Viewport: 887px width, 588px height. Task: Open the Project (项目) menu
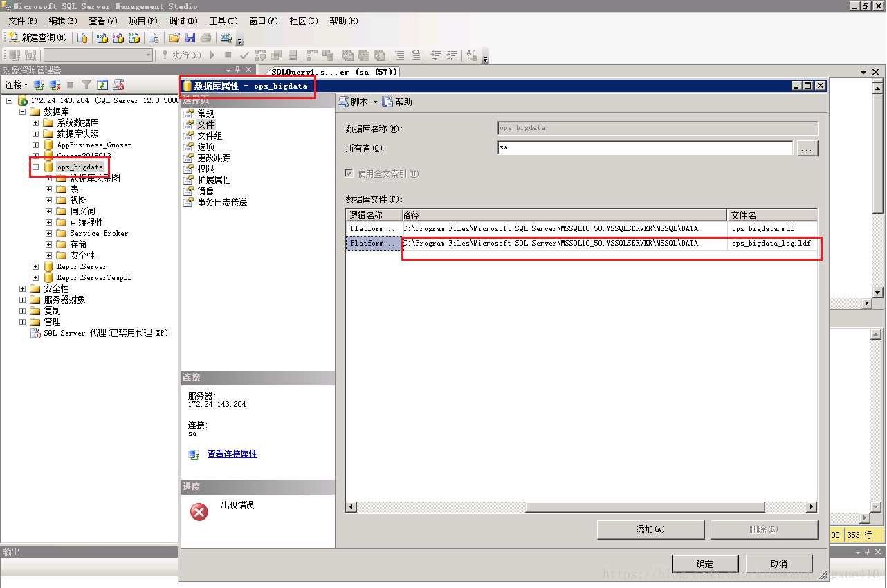[x=143, y=21]
